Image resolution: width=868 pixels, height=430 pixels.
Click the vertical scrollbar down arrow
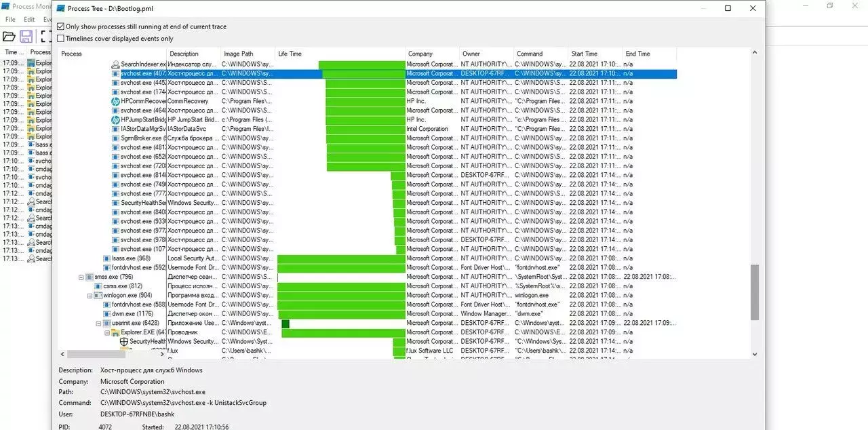[x=755, y=354]
